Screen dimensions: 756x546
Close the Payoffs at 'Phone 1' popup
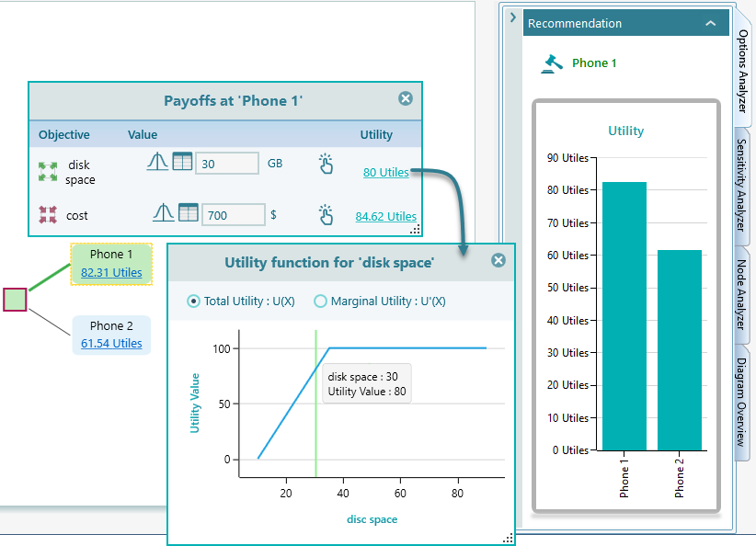[406, 99]
